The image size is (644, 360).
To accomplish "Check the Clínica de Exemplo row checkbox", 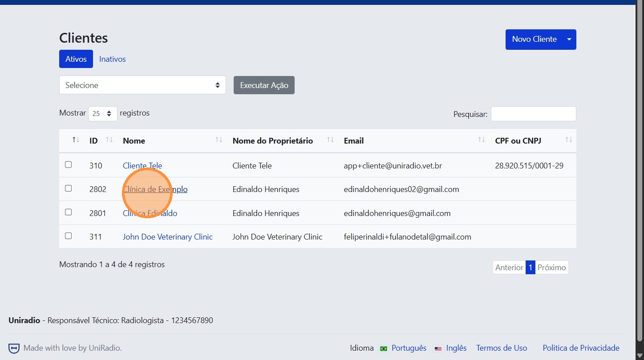I will click(68, 188).
